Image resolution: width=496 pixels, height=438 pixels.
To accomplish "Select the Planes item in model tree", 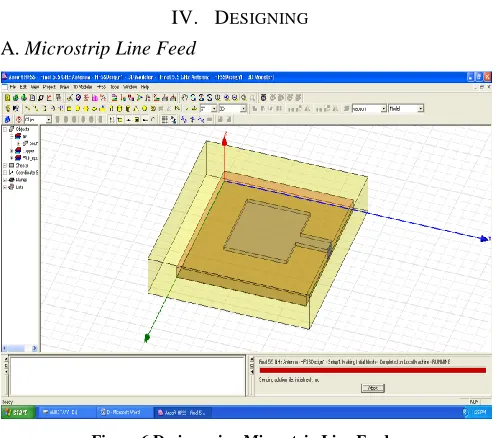I will click(x=21, y=180).
